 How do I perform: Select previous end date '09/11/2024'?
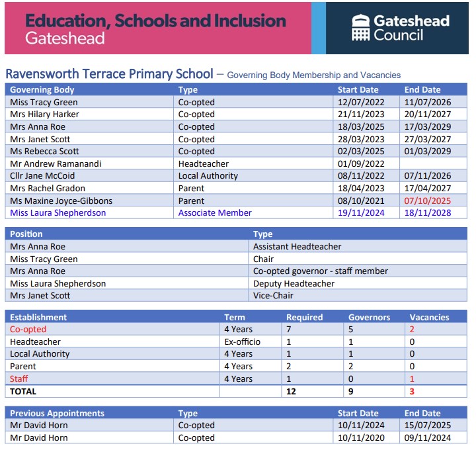pyautogui.click(x=428, y=438)
